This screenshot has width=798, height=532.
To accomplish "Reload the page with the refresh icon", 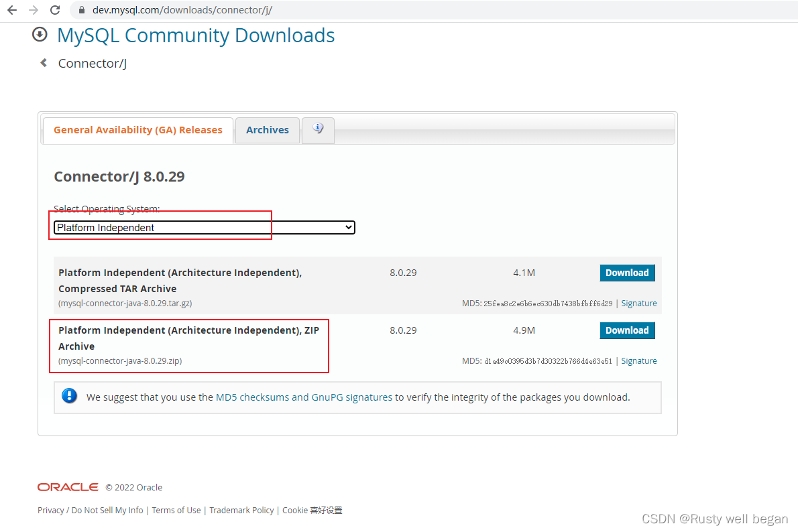I will coord(55,9).
